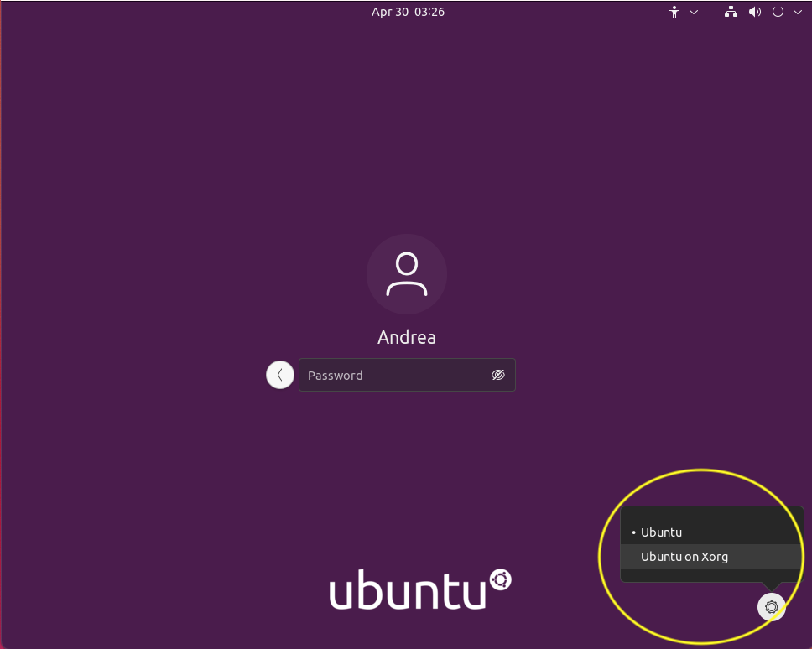Focus the Password input field

coord(394,375)
